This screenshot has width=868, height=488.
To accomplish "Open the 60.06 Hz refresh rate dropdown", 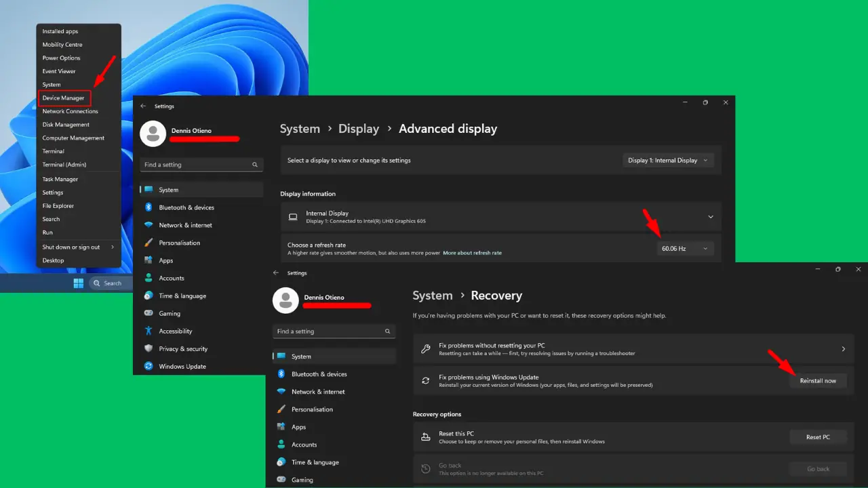I will tap(685, 249).
